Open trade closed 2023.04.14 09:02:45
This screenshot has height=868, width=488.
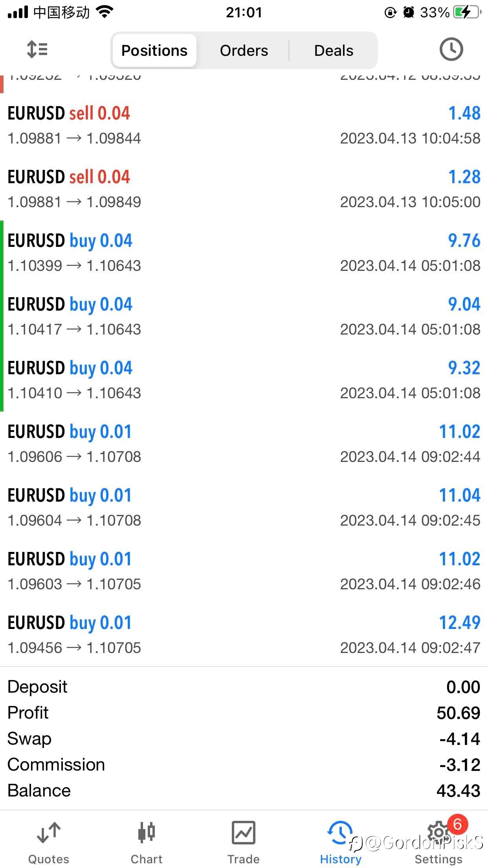(x=244, y=508)
